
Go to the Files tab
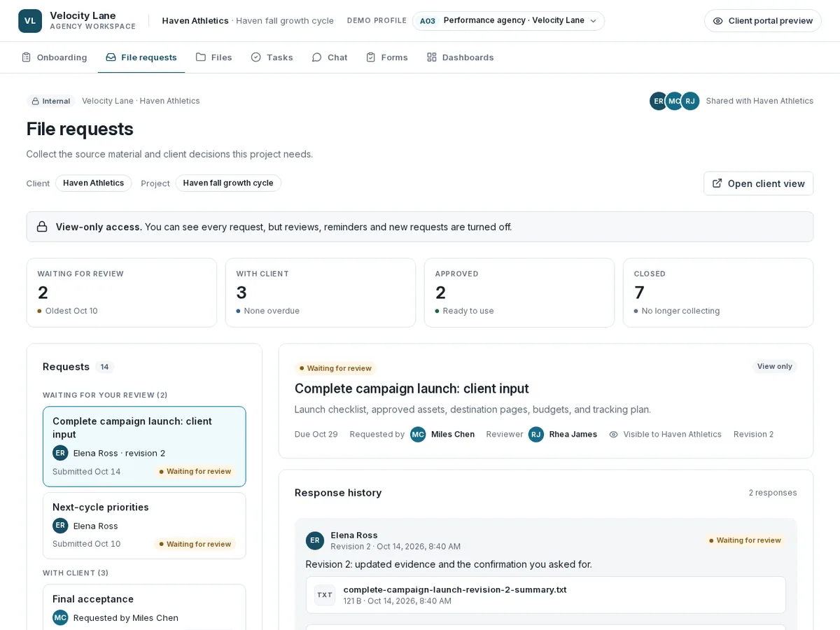pos(213,57)
